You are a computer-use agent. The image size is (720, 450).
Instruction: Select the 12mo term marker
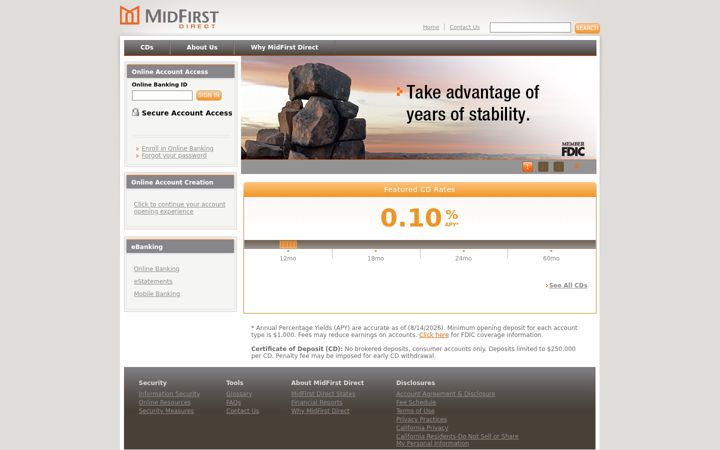tap(288, 259)
